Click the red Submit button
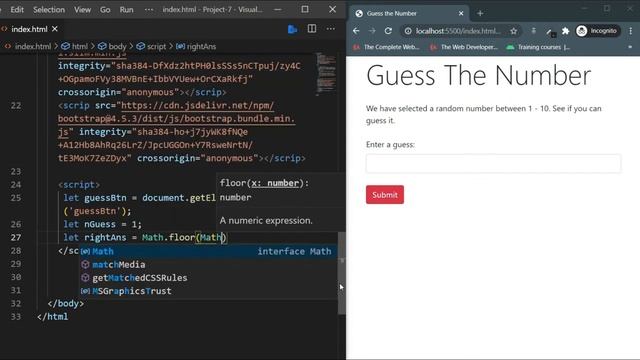This screenshot has width=640, height=360. tap(384, 195)
